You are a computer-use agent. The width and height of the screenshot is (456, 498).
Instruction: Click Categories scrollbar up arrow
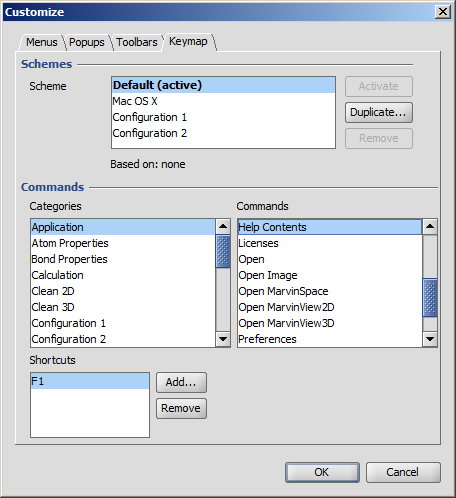click(x=223, y=227)
